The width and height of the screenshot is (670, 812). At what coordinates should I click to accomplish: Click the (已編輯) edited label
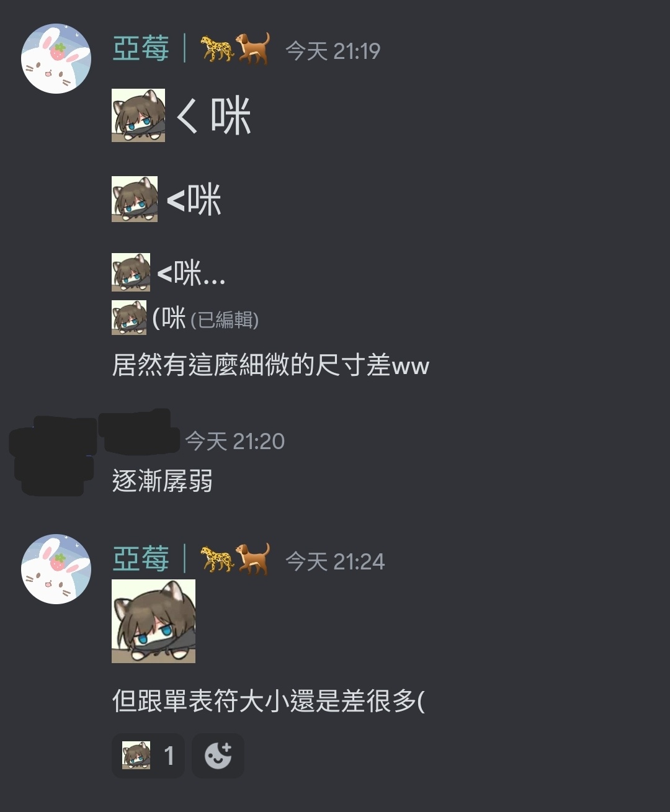tap(225, 320)
